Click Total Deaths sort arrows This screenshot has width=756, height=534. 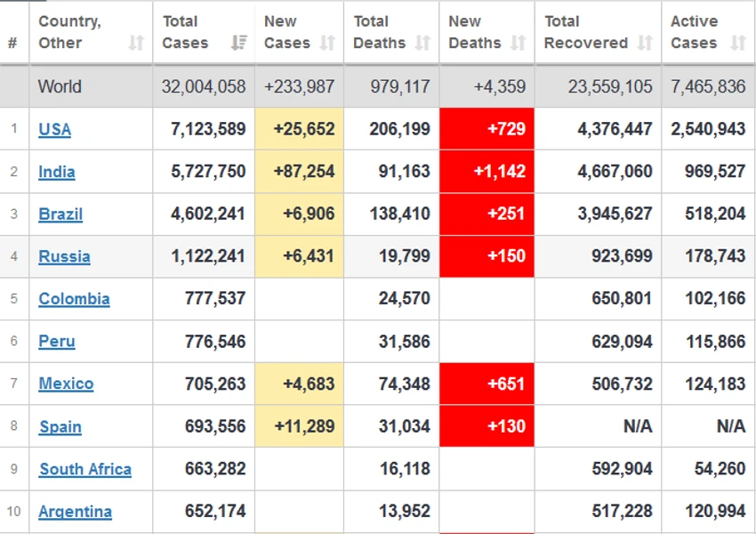(x=422, y=43)
